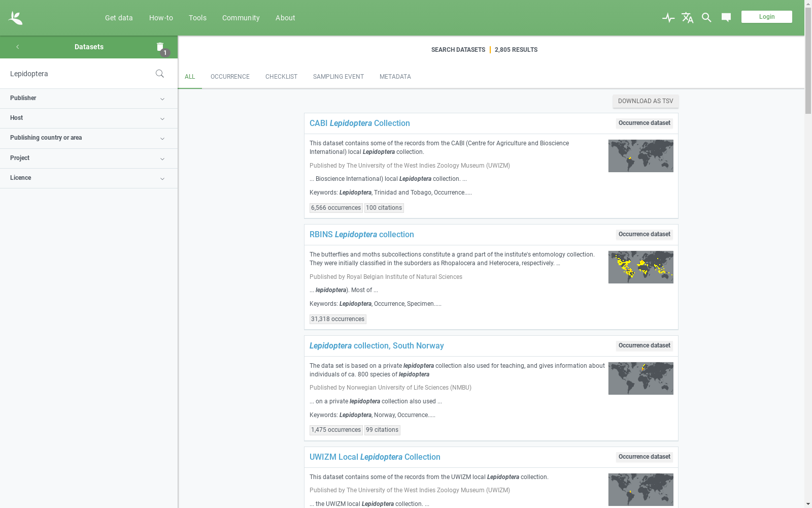Click the South Norway map thumbnail
Screen dimensions: 812x508
click(x=641, y=378)
